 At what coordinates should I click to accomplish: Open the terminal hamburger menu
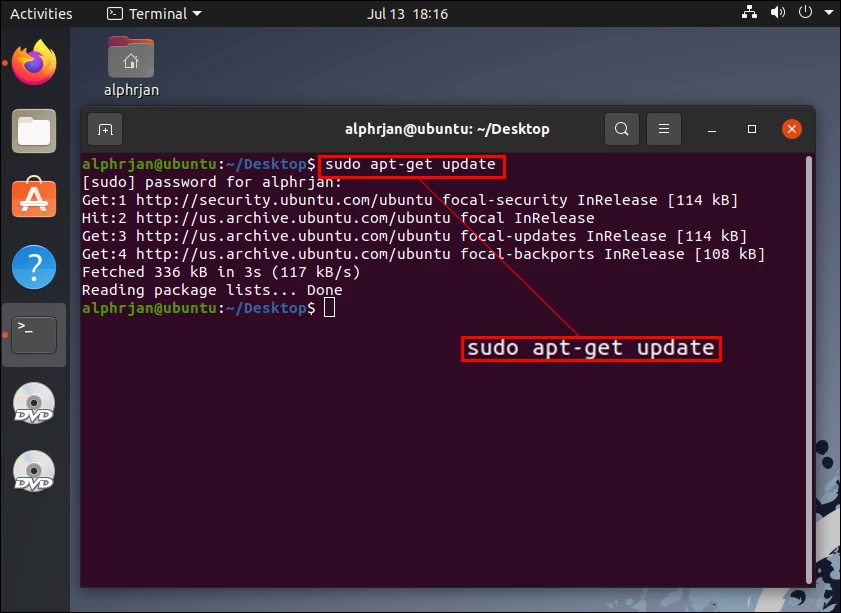(x=664, y=129)
